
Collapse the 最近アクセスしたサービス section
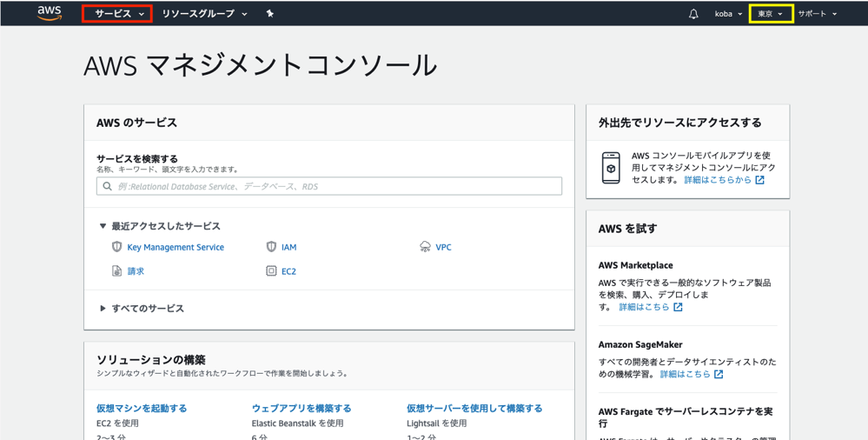pos(159,226)
